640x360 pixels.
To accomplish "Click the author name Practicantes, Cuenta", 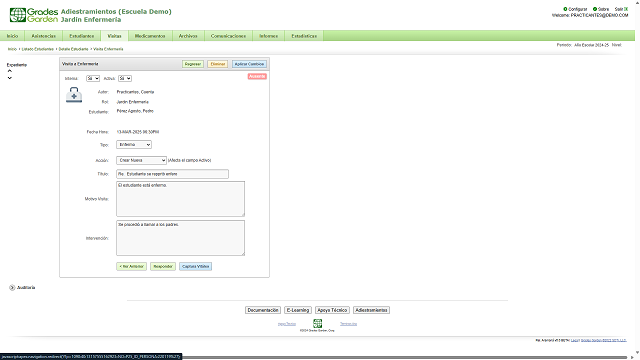I will pos(136,92).
